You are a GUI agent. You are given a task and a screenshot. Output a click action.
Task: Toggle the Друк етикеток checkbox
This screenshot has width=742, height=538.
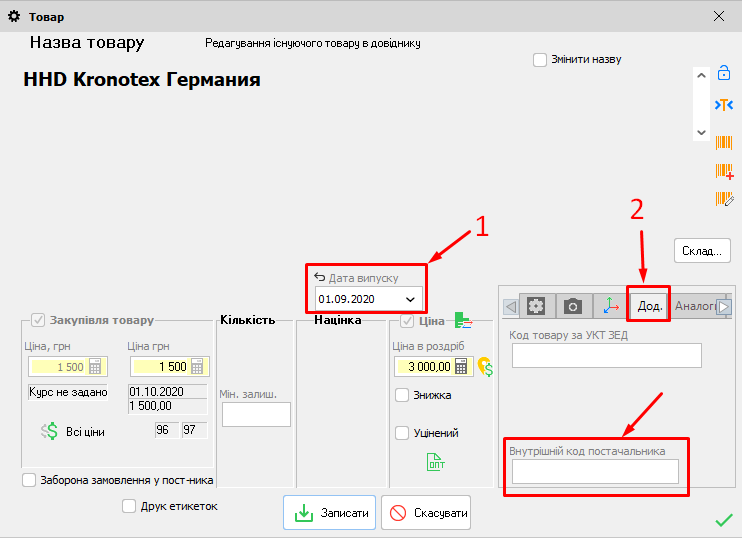point(128,506)
